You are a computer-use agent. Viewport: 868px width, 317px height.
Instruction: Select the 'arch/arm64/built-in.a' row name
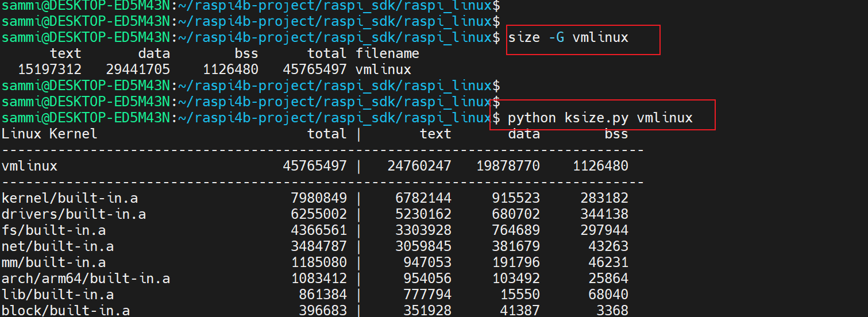pyautogui.click(x=86, y=279)
